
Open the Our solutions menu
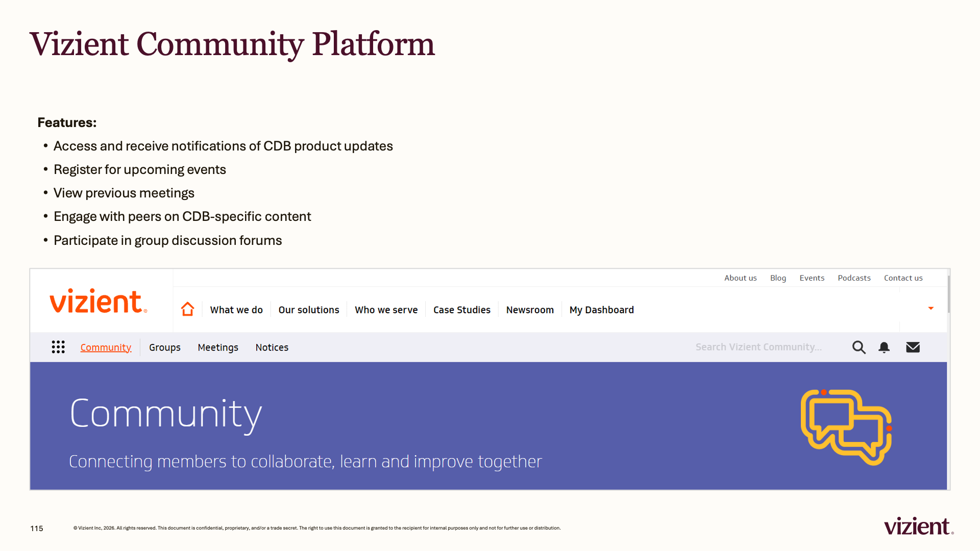(x=309, y=310)
